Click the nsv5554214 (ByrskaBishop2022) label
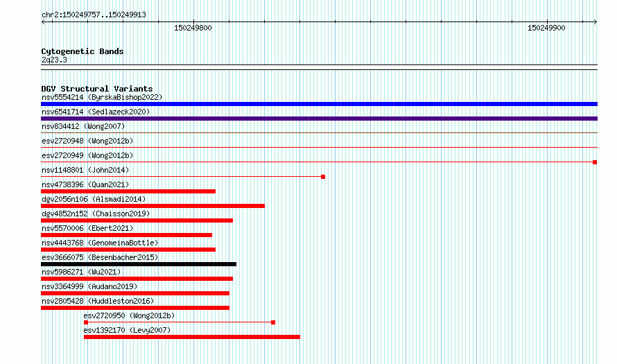The image size is (617, 364). [x=102, y=97]
